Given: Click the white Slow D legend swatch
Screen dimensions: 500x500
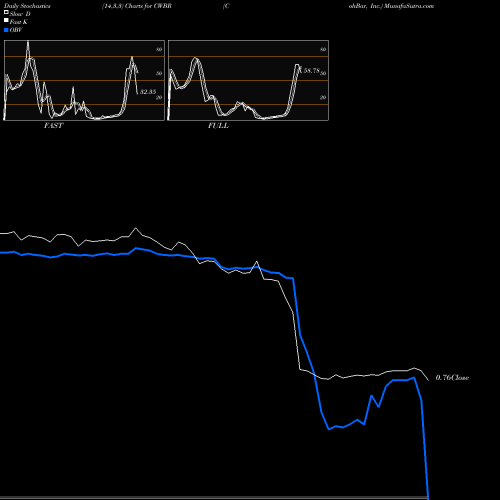Looking at the screenshot, I should (6, 13).
